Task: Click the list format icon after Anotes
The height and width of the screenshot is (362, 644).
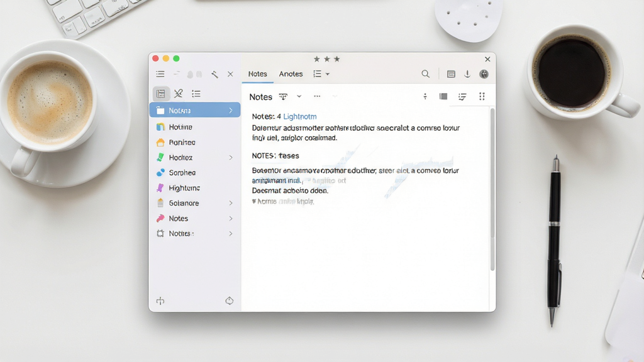Action: pos(317,74)
